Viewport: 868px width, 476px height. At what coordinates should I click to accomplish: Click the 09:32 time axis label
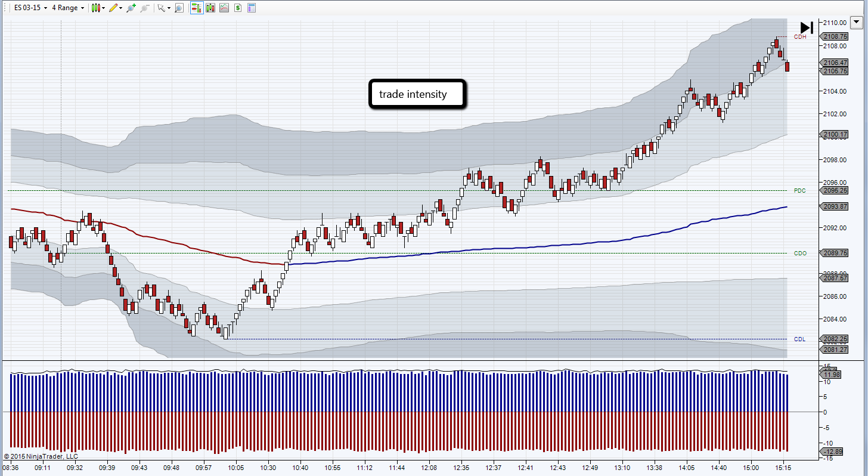(75, 468)
